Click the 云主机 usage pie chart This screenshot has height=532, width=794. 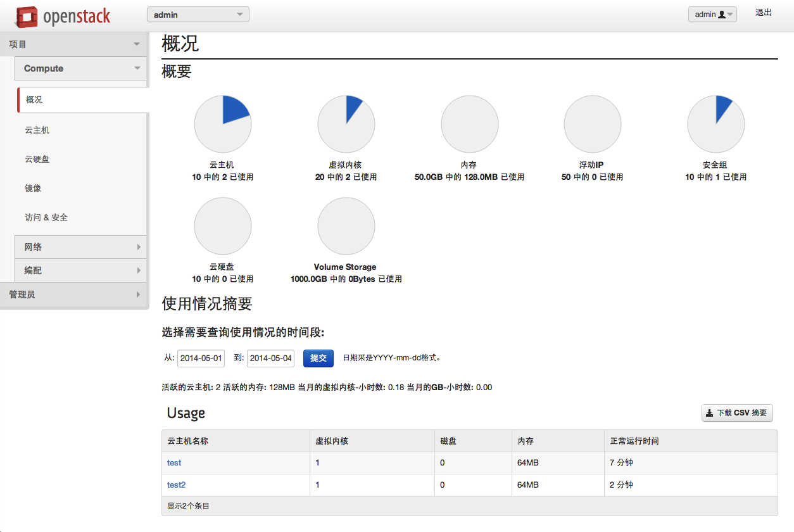click(223, 124)
